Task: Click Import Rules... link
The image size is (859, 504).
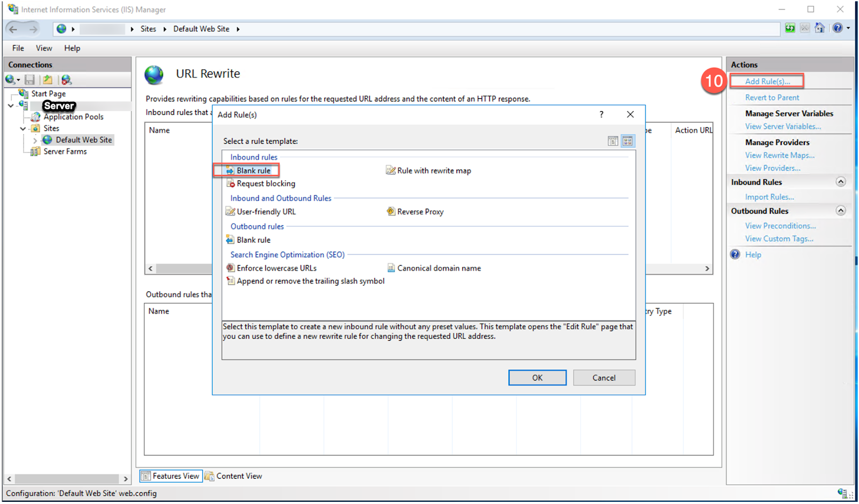Action: click(x=769, y=197)
